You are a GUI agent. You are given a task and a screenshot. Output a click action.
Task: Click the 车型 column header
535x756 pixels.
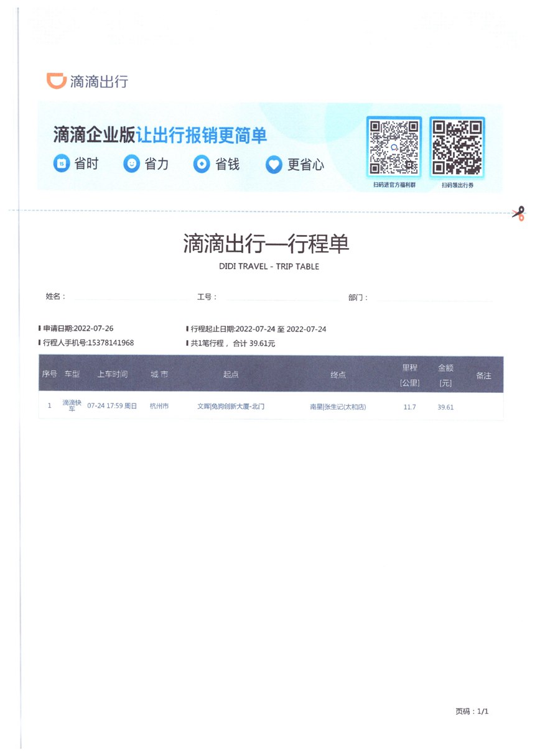click(x=72, y=374)
